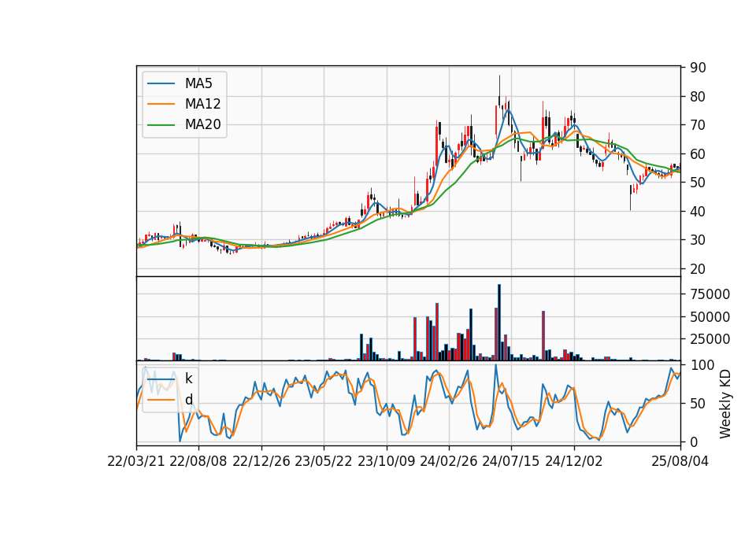This screenshot has height=543, width=756.
Task: Click the MA20 legend label
Action: 202,124
